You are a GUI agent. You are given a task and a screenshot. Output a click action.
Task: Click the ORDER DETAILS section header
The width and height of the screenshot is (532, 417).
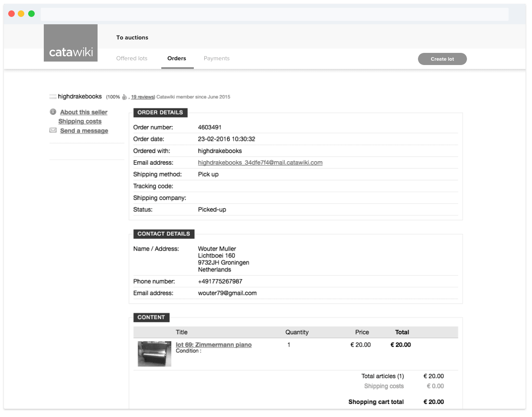tap(160, 113)
